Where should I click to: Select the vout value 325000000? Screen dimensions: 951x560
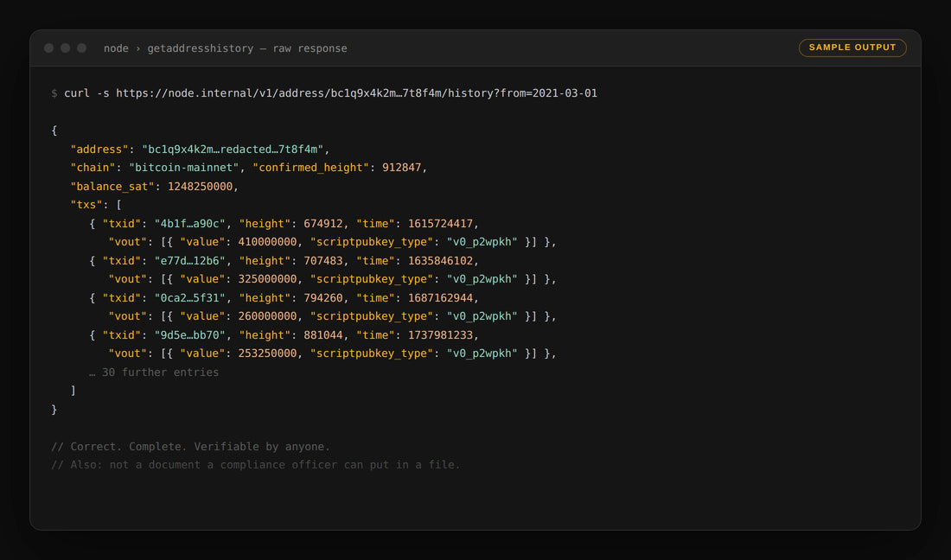click(x=267, y=279)
